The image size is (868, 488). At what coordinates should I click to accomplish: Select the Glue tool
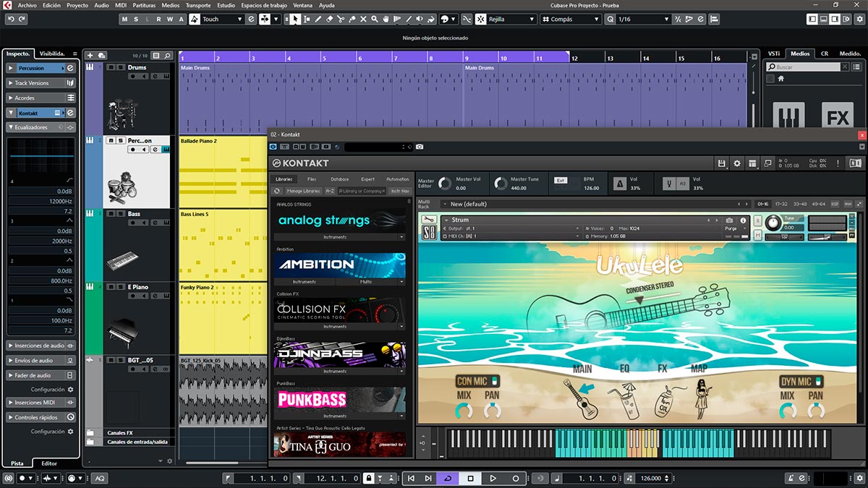coord(352,19)
